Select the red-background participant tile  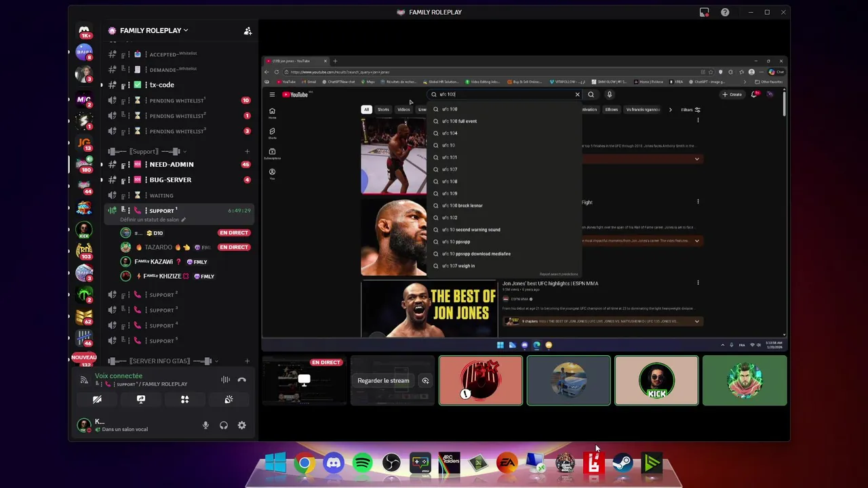[x=481, y=380]
